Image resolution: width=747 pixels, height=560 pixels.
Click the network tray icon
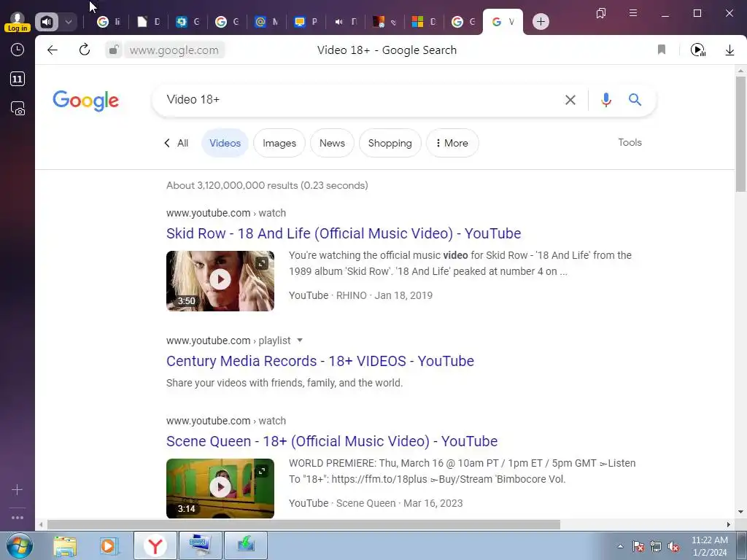click(x=656, y=547)
